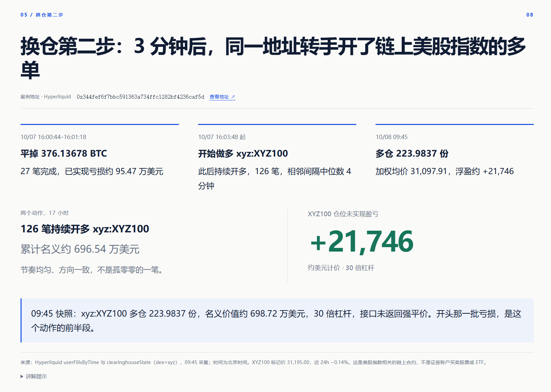Click the timestamp "10/07 16:03:48 起"
Image resolution: width=551 pixels, height=392 pixels.
pos(222,137)
